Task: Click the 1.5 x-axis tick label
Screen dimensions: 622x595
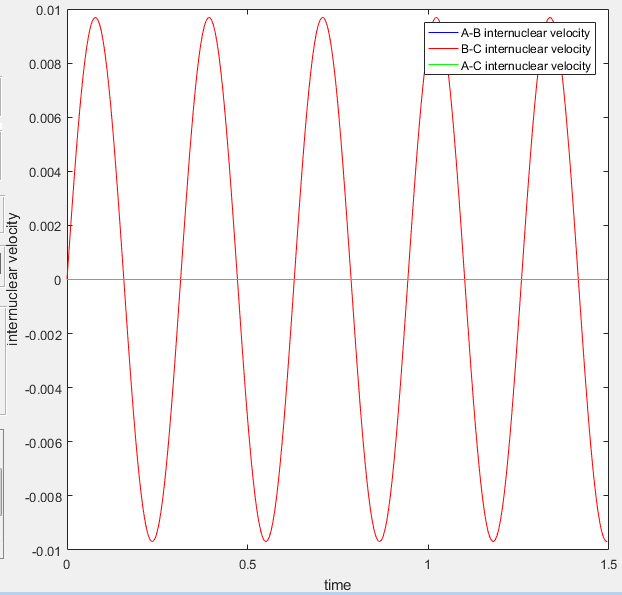Action: click(x=609, y=564)
